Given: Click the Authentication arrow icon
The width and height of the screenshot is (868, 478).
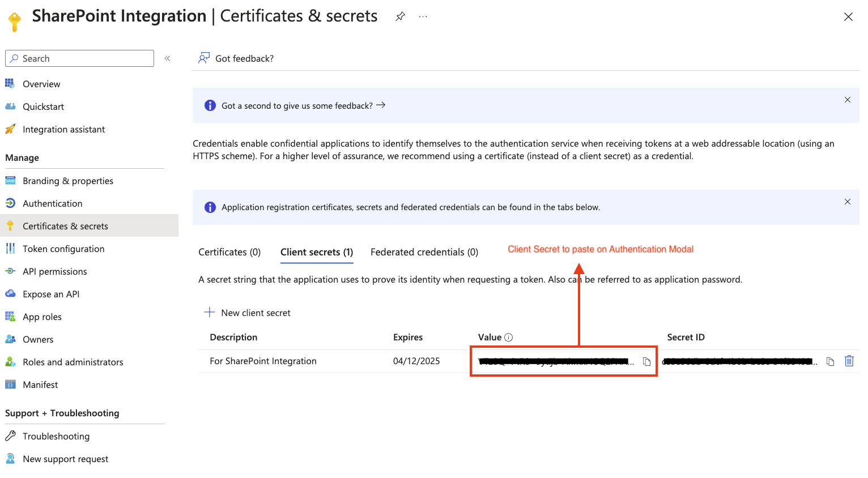Looking at the screenshot, I should coord(10,203).
